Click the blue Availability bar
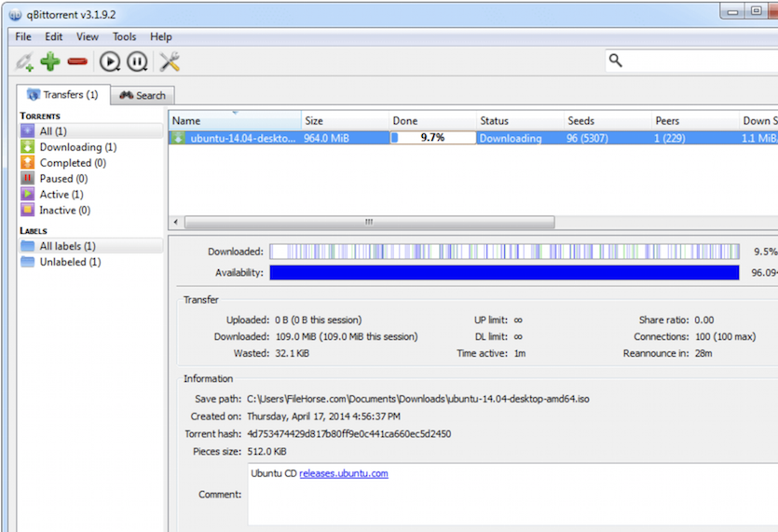The height and width of the screenshot is (532, 778). [504, 272]
